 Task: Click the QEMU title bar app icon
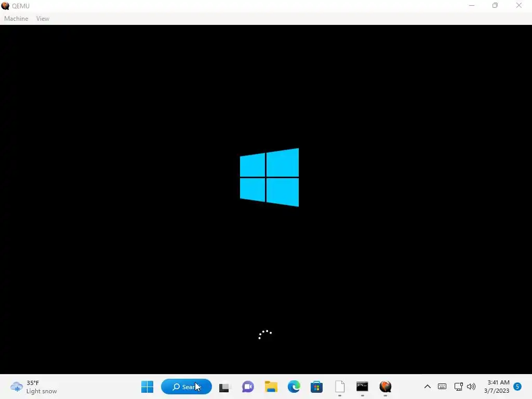click(x=5, y=6)
